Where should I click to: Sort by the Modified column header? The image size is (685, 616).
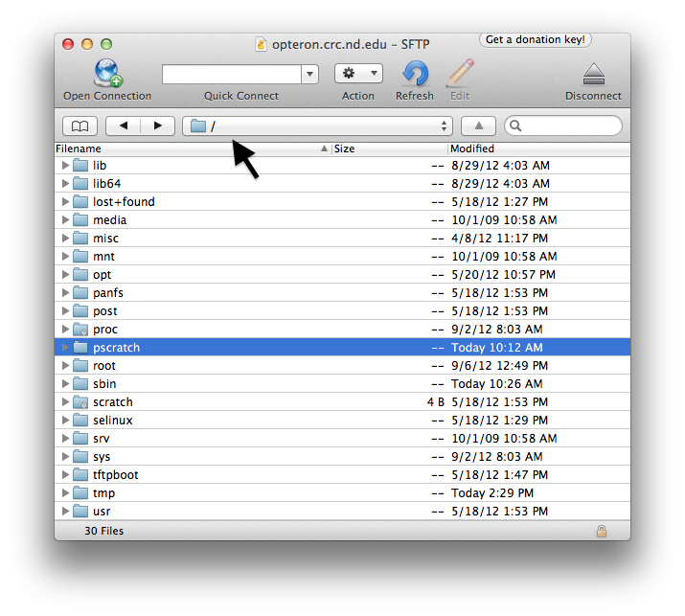click(537, 149)
